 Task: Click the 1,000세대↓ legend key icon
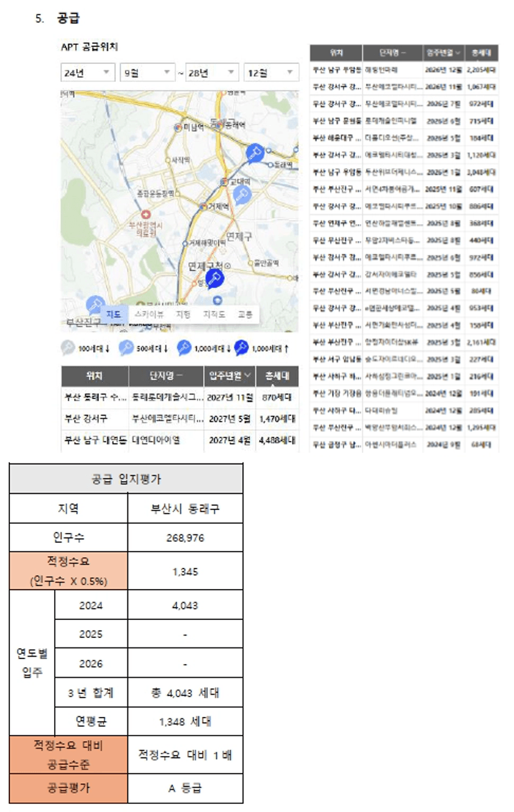point(184,349)
